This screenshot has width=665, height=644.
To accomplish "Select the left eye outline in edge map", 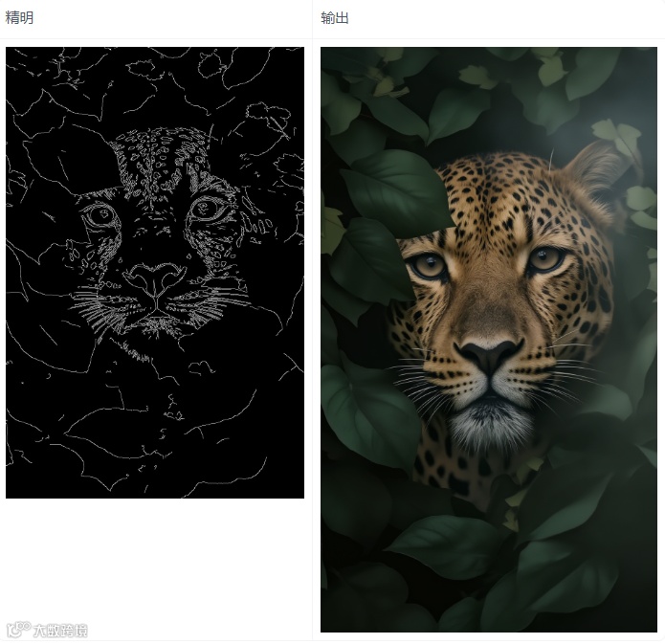I will 100,214.
